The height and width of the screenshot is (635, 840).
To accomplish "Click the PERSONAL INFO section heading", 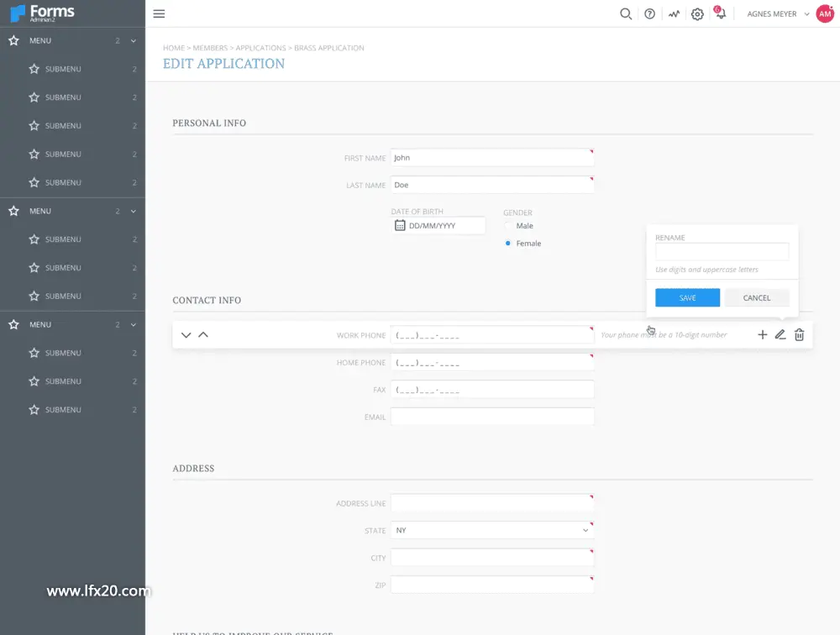I will pyautogui.click(x=209, y=123).
